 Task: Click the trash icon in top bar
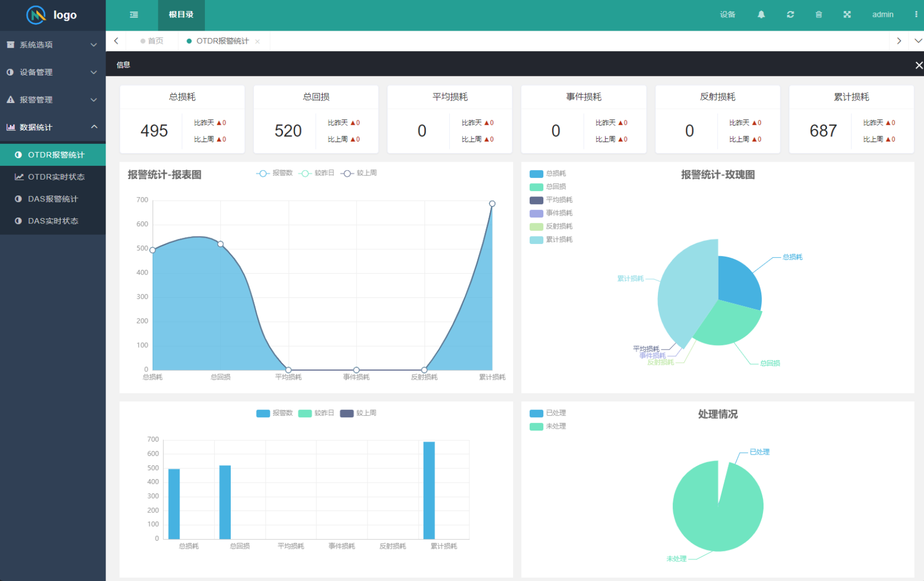click(818, 15)
